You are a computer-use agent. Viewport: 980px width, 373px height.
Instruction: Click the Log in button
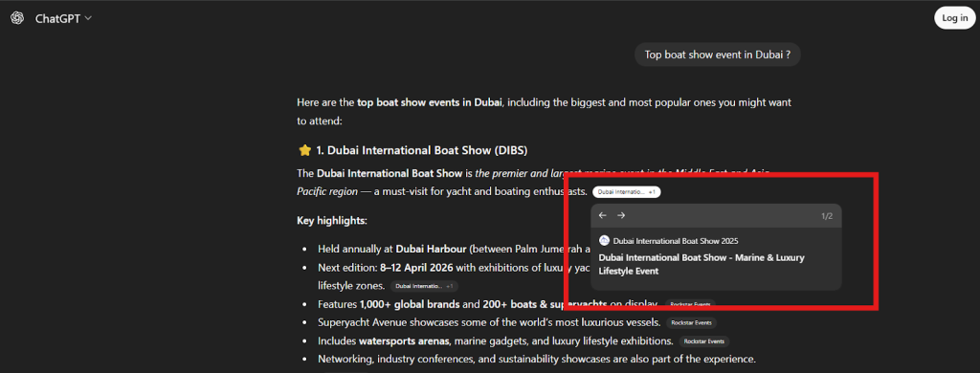click(x=954, y=18)
